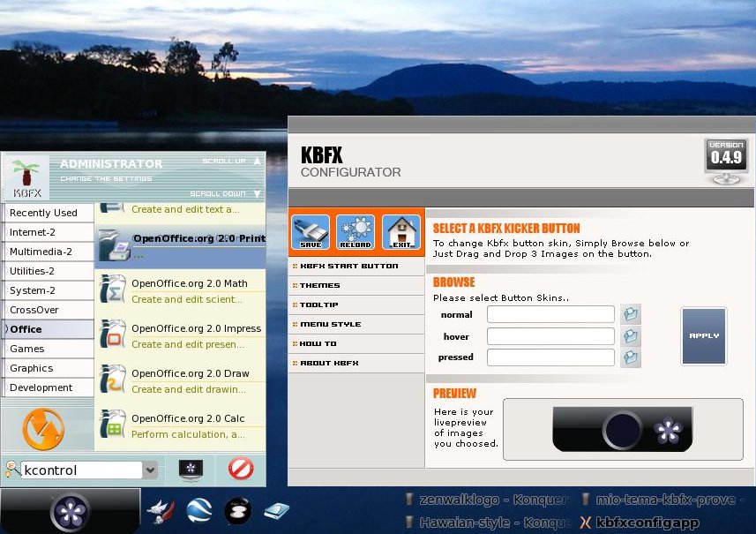Click the kicker button live preview image

coord(623,429)
